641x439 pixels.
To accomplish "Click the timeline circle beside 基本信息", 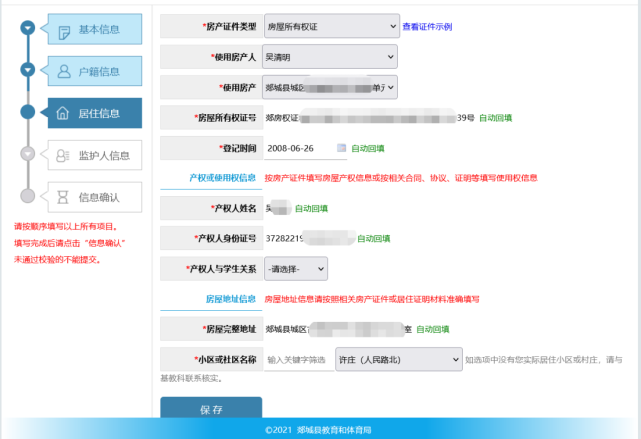I will pyautogui.click(x=28, y=28).
